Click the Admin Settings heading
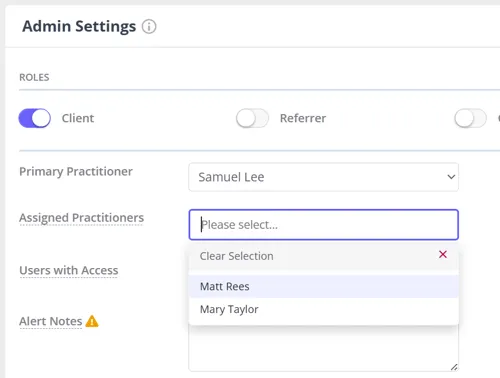Viewport: 500px width, 378px height. click(79, 26)
